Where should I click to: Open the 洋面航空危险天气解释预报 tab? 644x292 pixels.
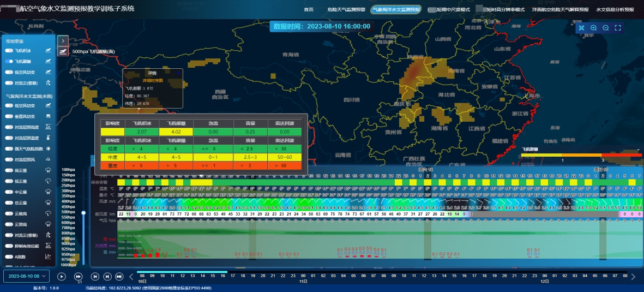pyautogui.click(x=560, y=9)
